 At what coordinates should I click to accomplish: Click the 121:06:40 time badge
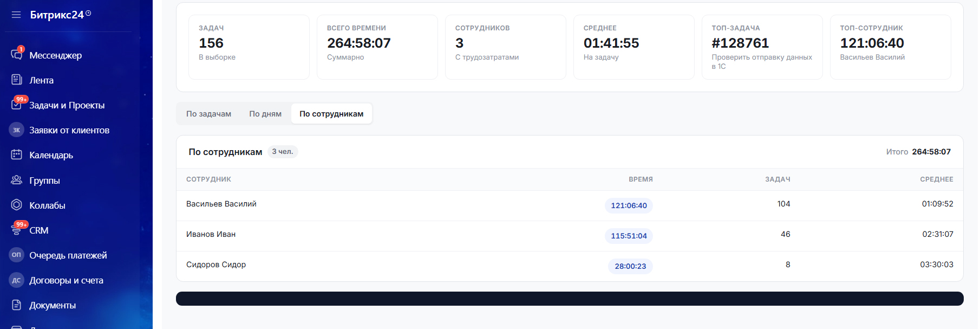629,205
